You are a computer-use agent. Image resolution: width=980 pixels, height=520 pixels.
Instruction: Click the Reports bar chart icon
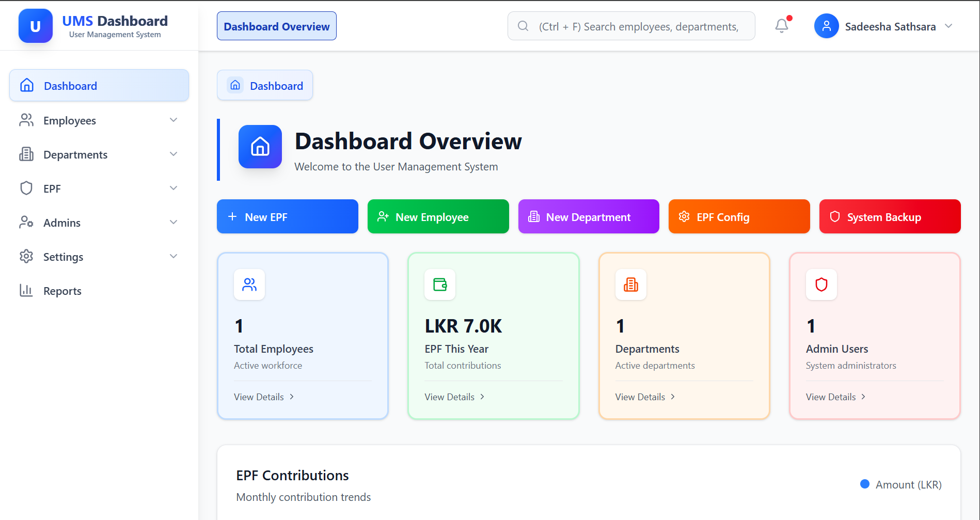click(26, 290)
